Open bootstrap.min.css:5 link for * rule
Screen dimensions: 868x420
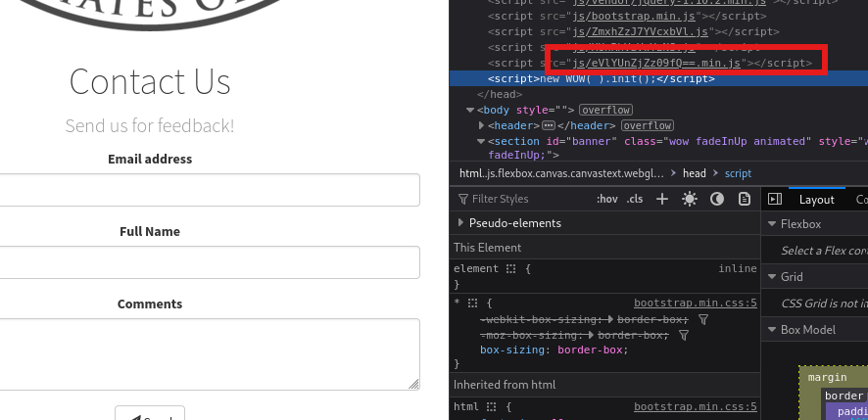click(696, 303)
